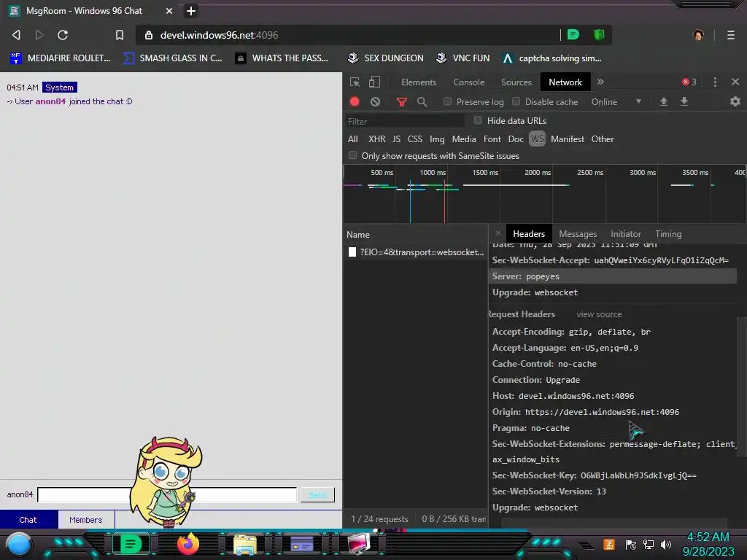Select the Font filter type
Screen dimensions: 747x560
coord(492,139)
